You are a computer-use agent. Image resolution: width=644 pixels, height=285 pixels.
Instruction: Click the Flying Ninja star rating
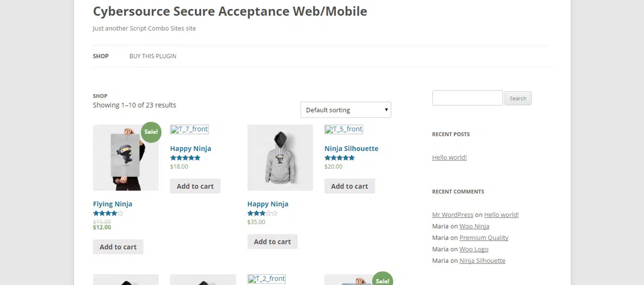point(108,213)
